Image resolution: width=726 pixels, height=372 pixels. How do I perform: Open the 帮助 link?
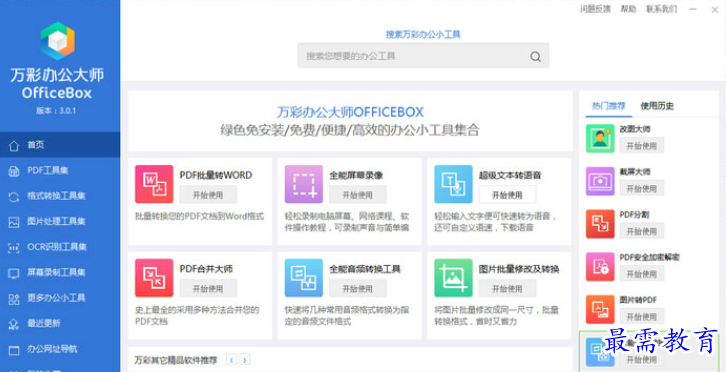pyautogui.click(x=628, y=9)
